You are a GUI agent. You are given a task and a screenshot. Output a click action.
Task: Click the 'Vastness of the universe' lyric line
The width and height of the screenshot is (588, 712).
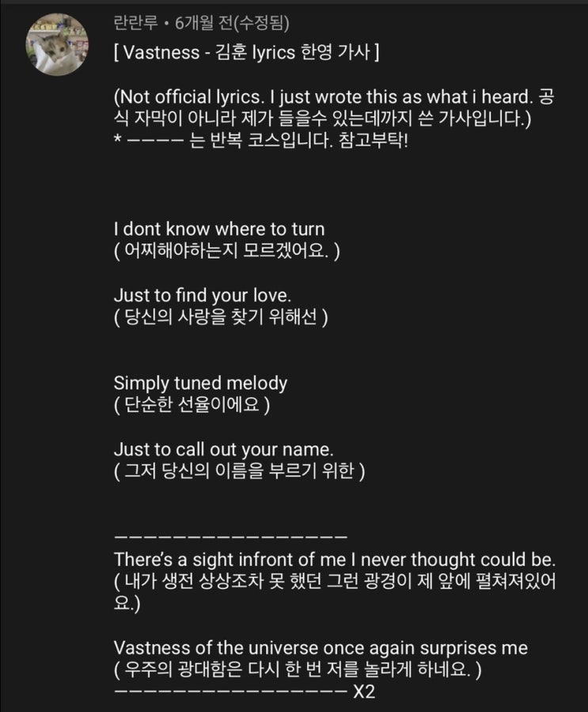tap(321, 648)
